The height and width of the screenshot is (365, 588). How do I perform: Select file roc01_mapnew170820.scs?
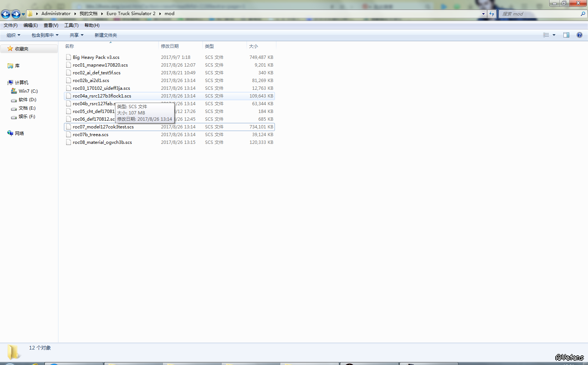[x=169, y=65]
